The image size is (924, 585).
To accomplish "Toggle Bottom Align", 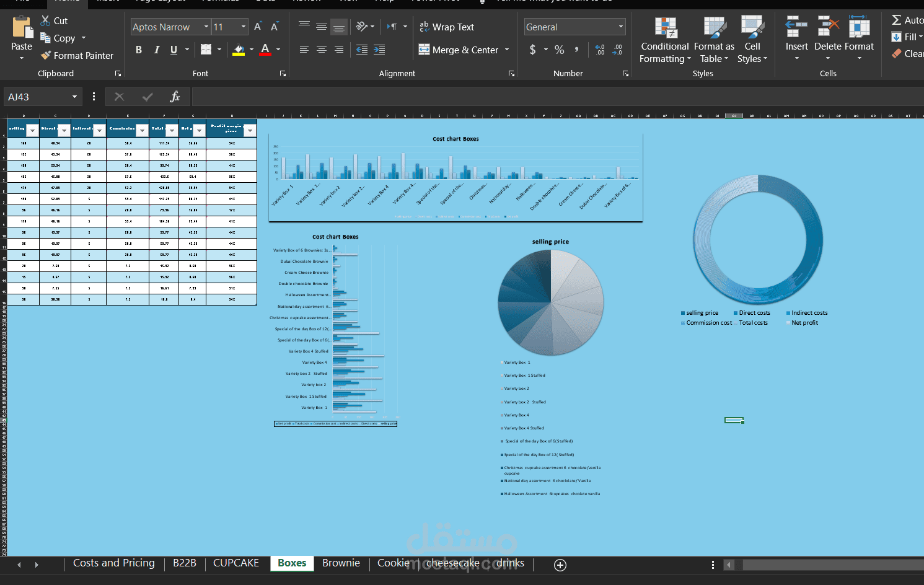I will click(338, 27).
